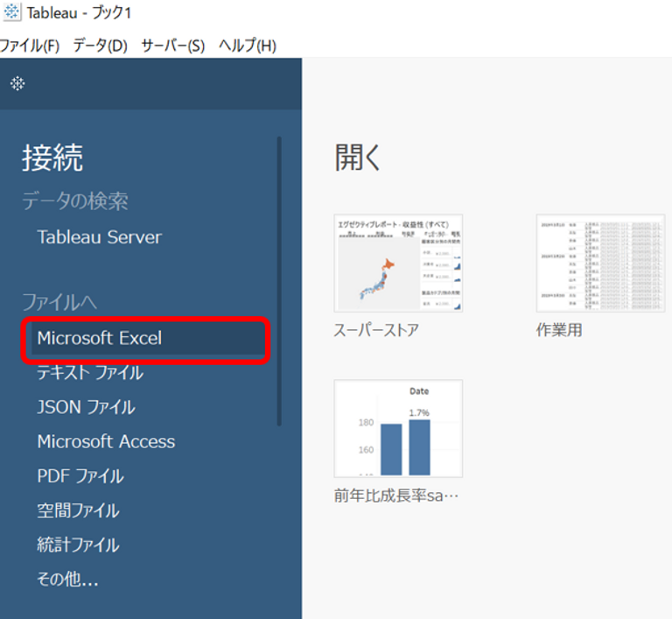Connect to a Microsoft Excel file
The width and height of the screenshot is (672, 619).
[x=148, y=339]
